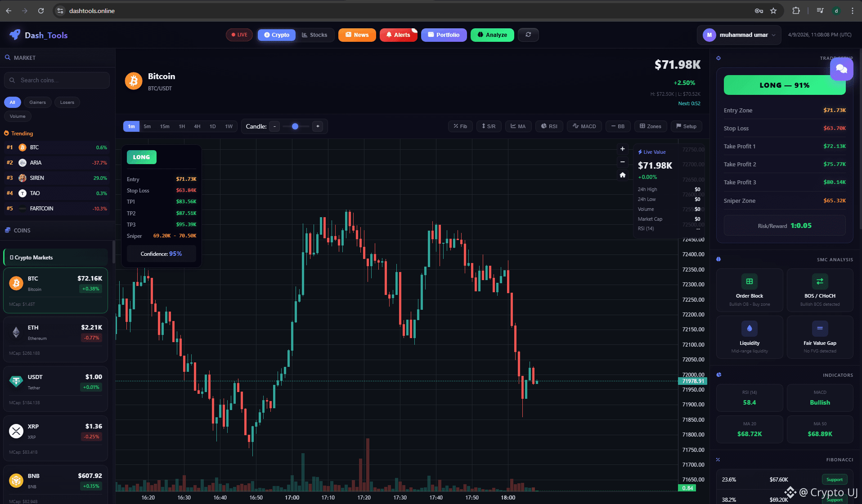Click the browser bookmark star icon
The image size is (862, 504).
point(773,11)
